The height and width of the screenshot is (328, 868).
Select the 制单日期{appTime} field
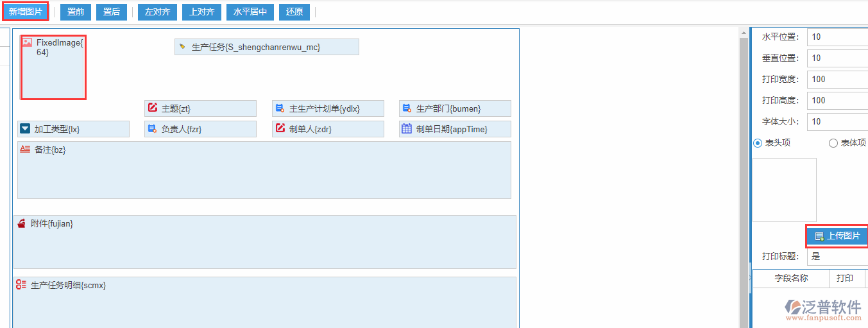(x=455, y=129)
